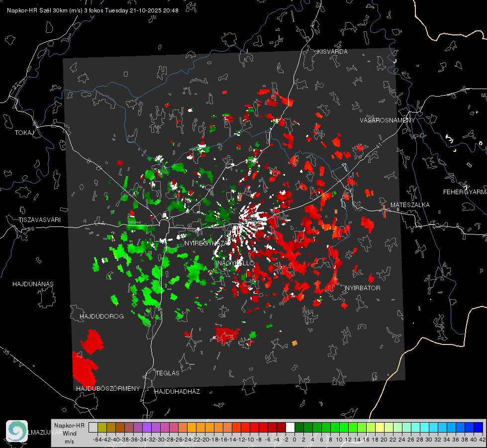The image size is (487, 448).
Task: Click road number 35 at lower left
Action: 6,352
